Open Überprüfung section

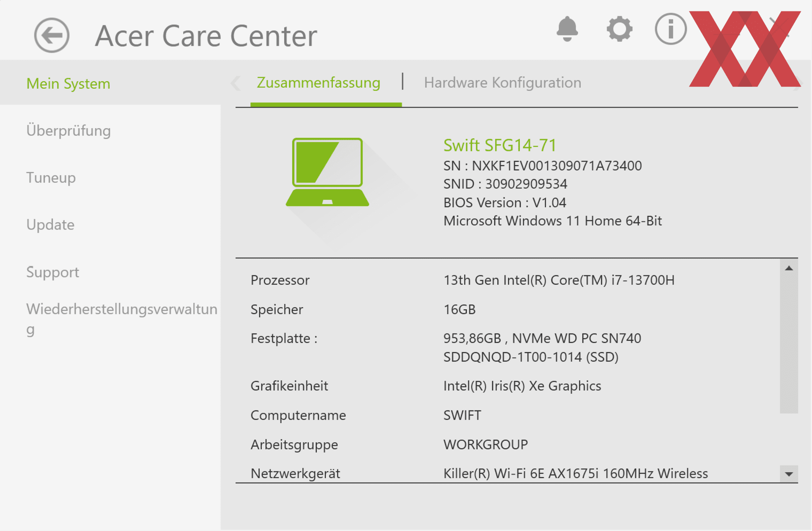point(69,130)
